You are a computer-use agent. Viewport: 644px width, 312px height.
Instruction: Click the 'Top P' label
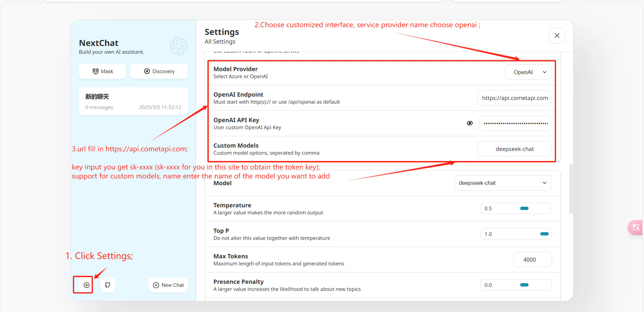pos(221,231)
